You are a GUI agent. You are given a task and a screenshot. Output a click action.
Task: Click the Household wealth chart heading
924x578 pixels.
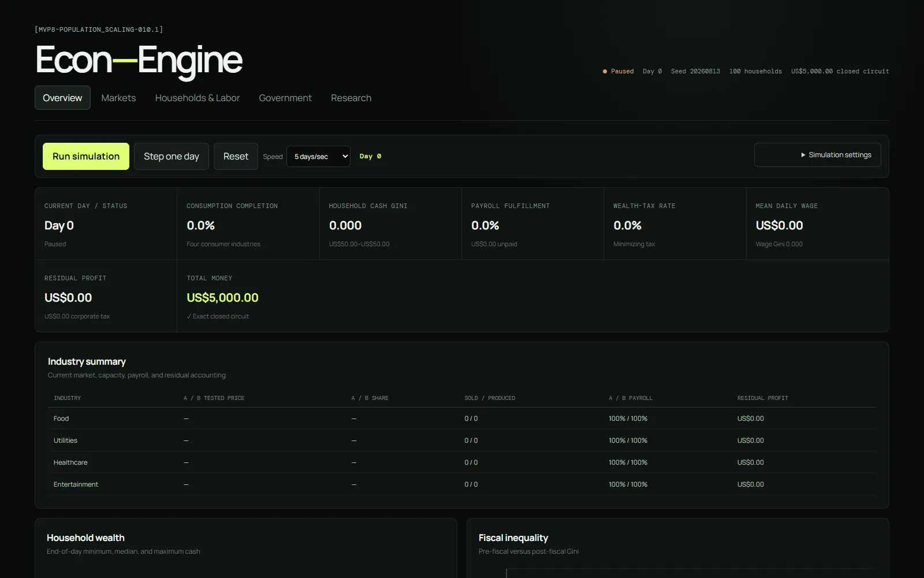point(85,538)
